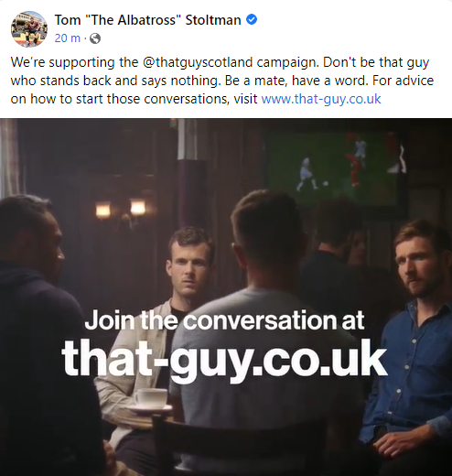This screenshot has width=452, height=476.
Task: Open the 20 m post timestamp
Action: (x=68, y=38)
